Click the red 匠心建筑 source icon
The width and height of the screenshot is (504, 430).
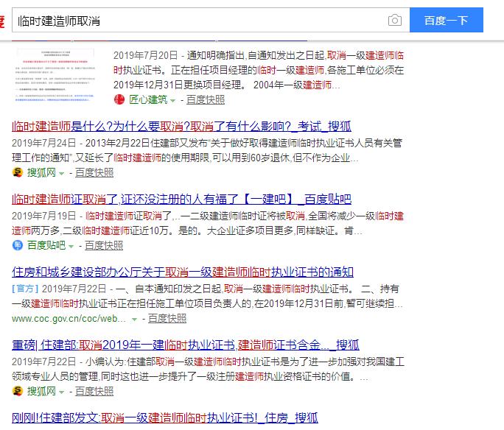pos(118,99)
